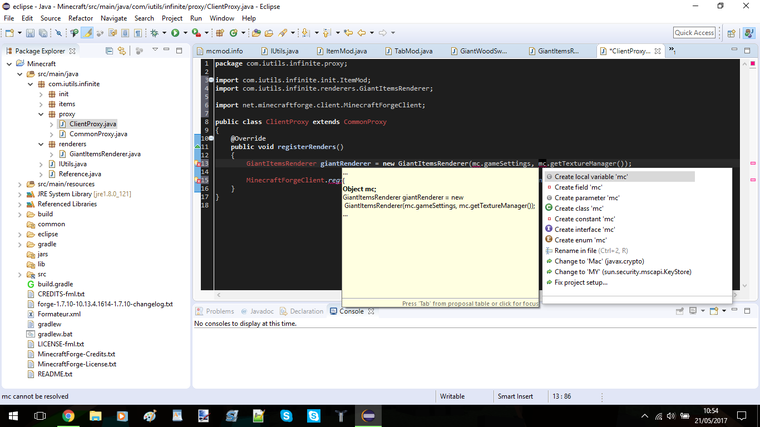Collapse the proxy package node
This screenshot has height=427, width=760.
coord(40,114)
